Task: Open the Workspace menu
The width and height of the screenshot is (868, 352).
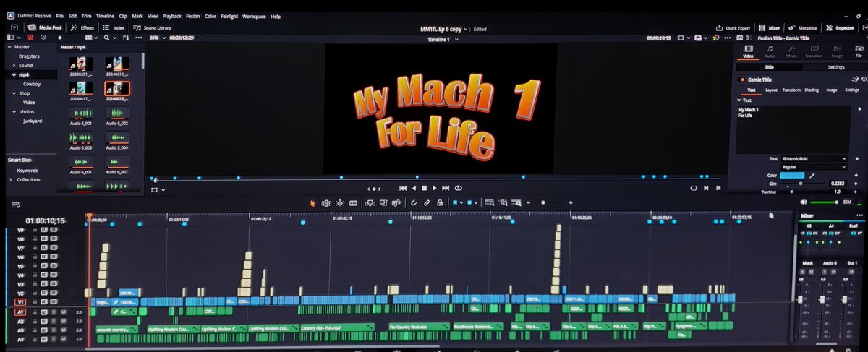Action: pos(254,16)
